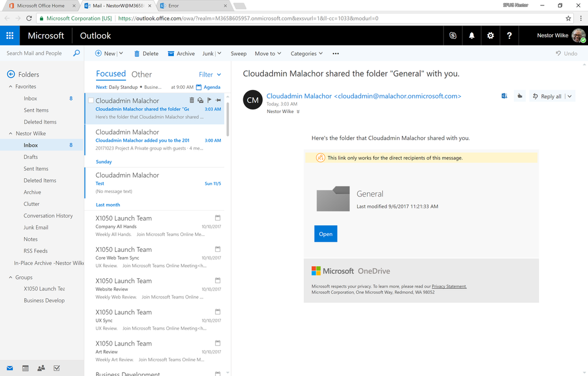Viewport: 588px width, 376px height.
Task: Click the blue Open button for the General folder
Action: 325,234
